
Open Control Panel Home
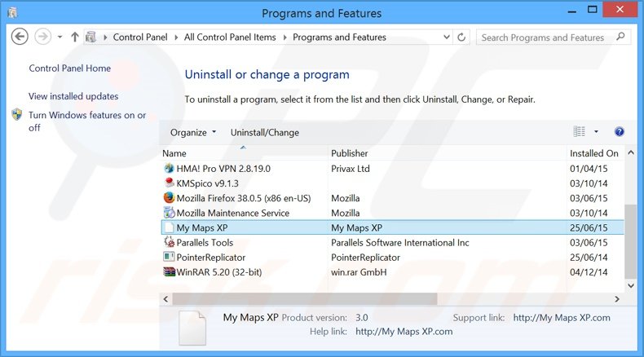pyautogui.click(x=70, y=68)
